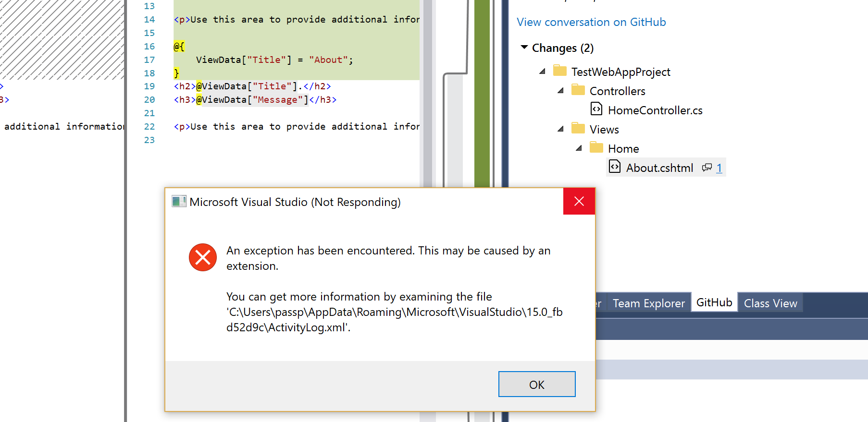Select About.cshtml file in changes
Screen dimensions: 868x422
coord(659,168)
